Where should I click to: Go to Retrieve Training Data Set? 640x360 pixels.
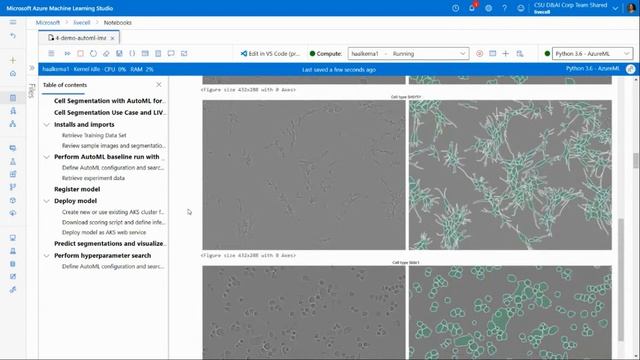click(x=94, y=135)
